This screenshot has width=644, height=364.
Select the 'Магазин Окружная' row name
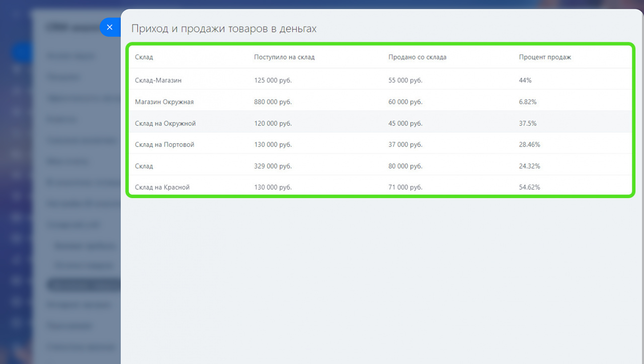coord(164,102)
